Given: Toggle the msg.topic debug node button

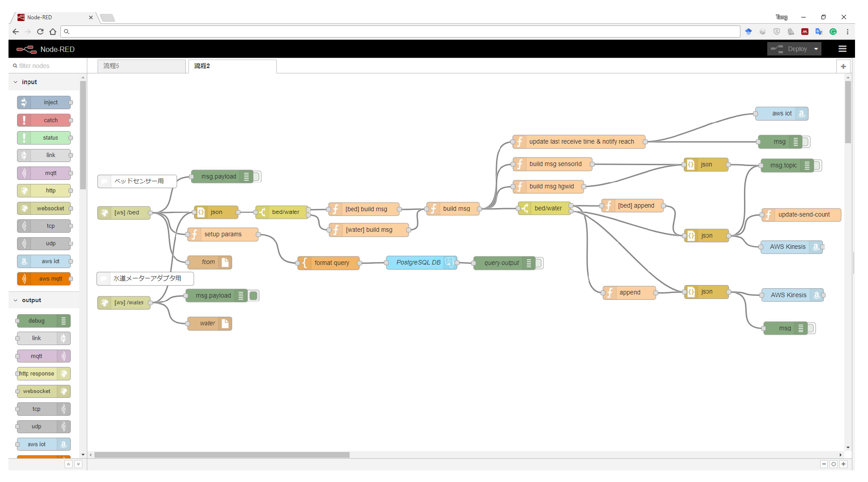Looking at the screenshot, I should (x=817, y=166).
